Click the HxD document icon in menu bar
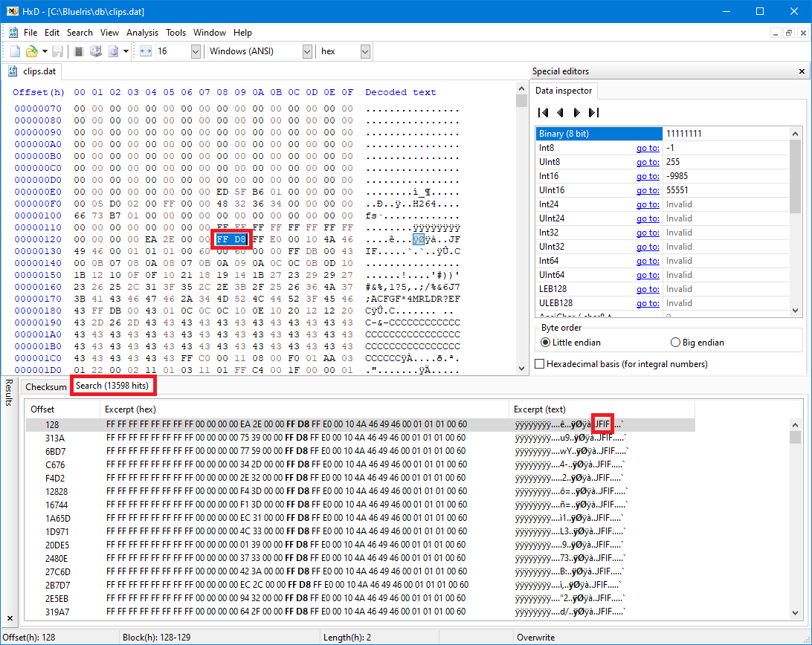This screenshot has height=645, width=812. pos(13,33)
